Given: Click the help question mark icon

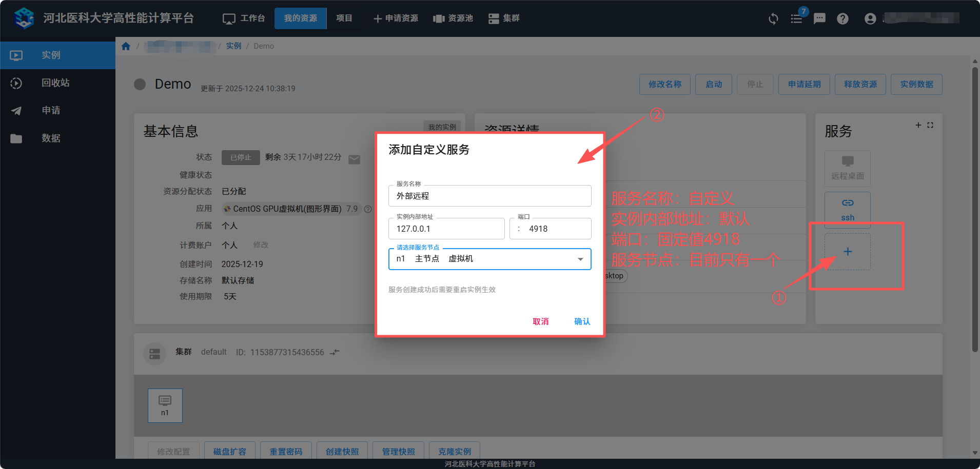Looking at the screenshot, I should click(842, 19).
